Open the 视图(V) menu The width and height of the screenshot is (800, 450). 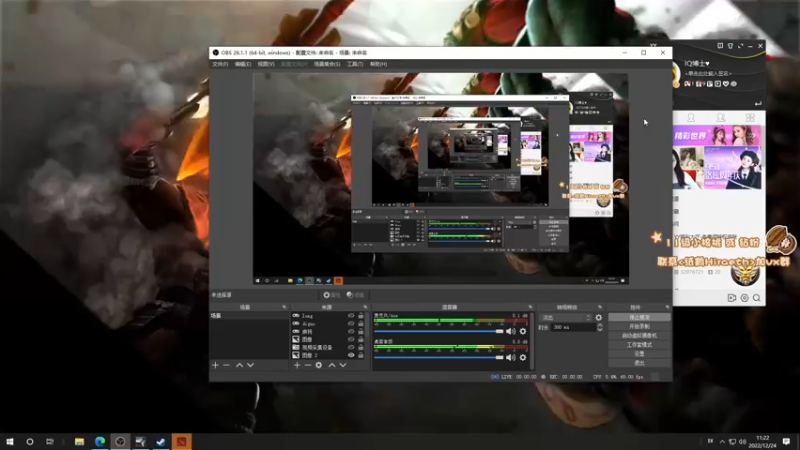[266, 64]
